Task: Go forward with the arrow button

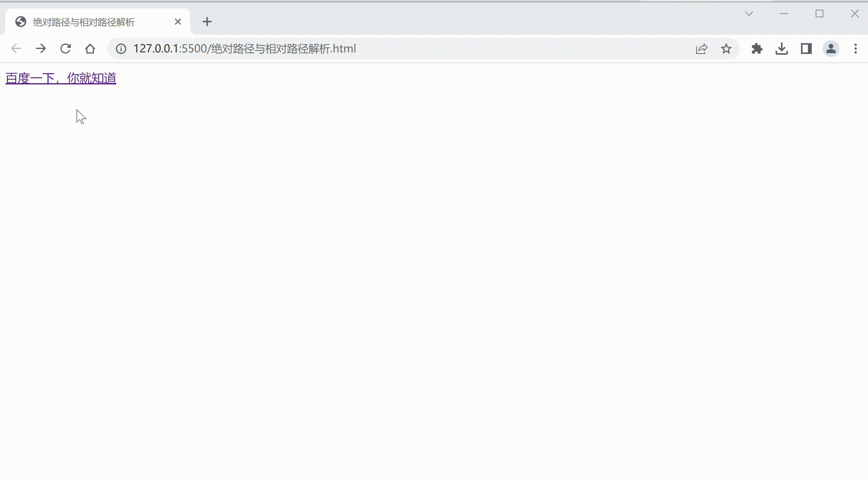Action: (41, 49)
